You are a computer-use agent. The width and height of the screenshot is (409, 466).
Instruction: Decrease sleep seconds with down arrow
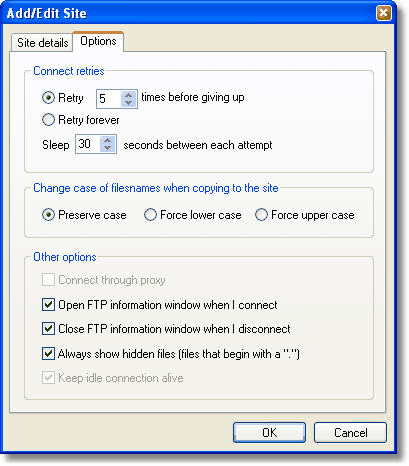coord(108,148)
